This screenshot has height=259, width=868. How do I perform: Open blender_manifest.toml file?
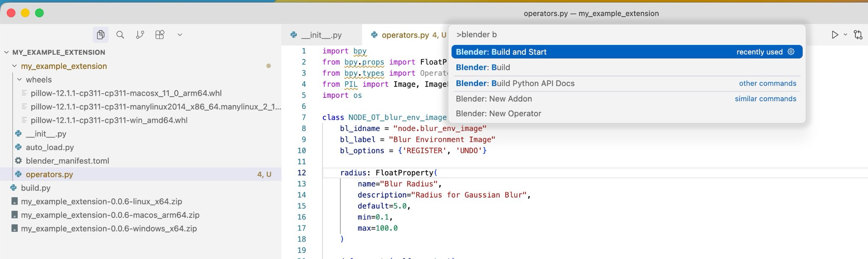point(67,161)
